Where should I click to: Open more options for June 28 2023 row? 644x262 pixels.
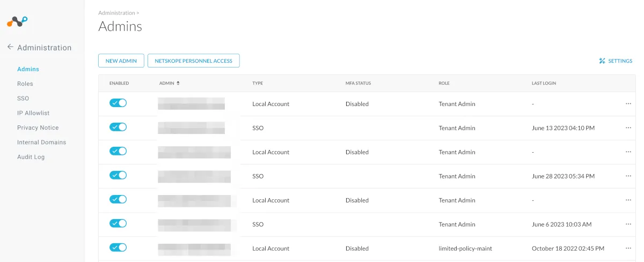[x=628, y=176]
